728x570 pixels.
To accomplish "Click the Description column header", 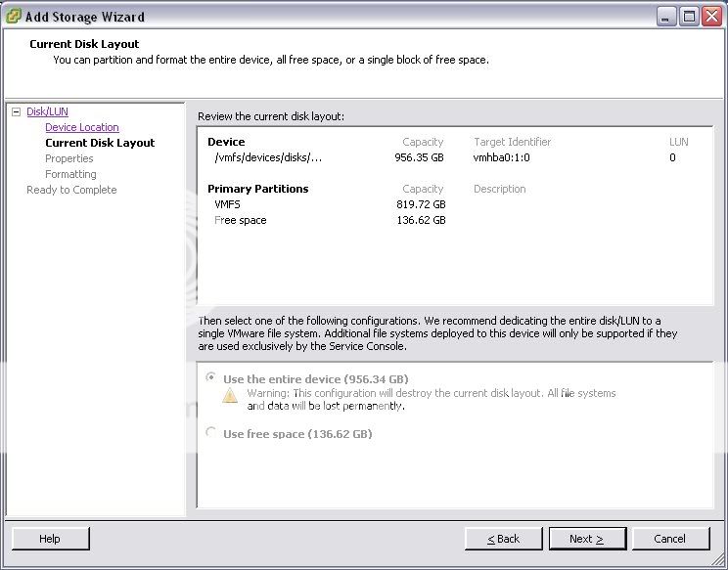I will [x=500, y=189].
